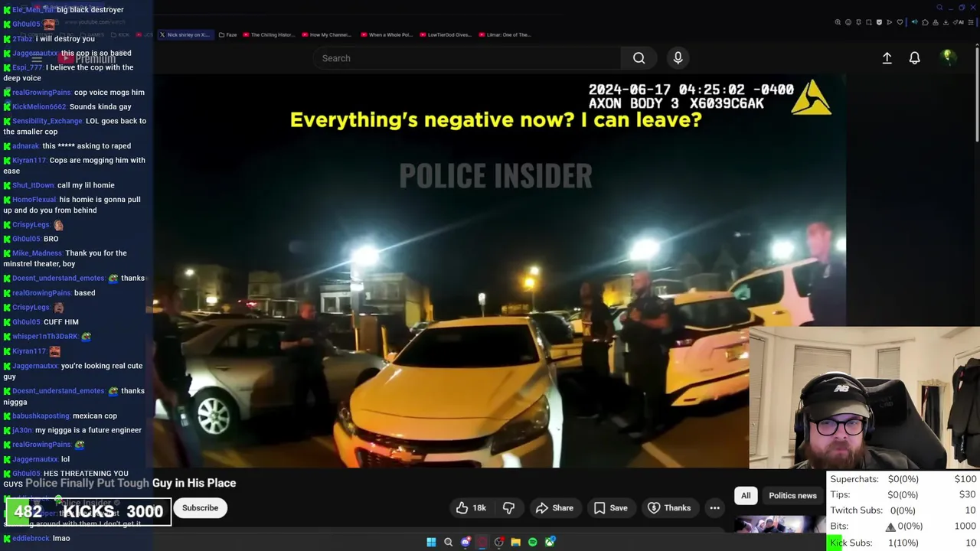Select the All filter chip
This screenshot has height=551, width=980.
[x=746, y=495]
